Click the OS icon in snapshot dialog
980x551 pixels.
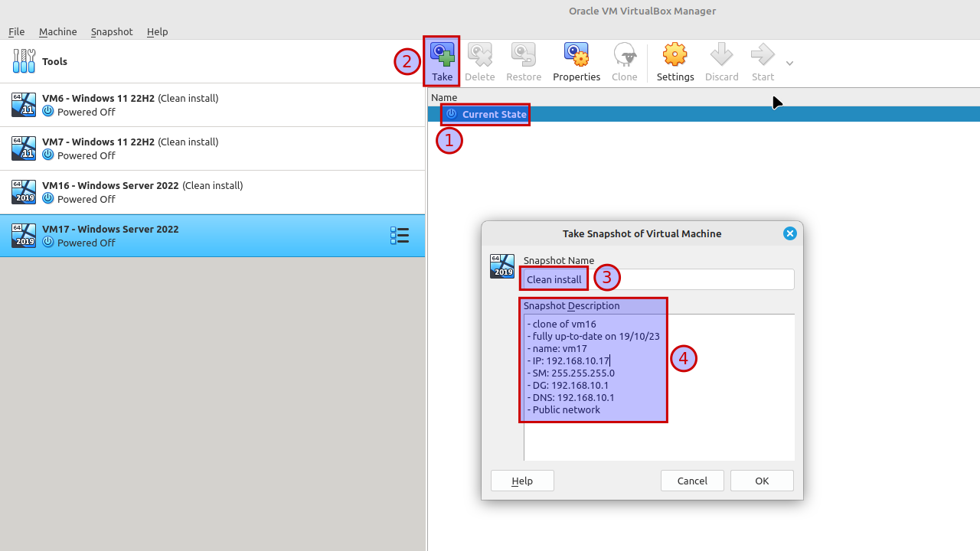[x=502, y=266]
